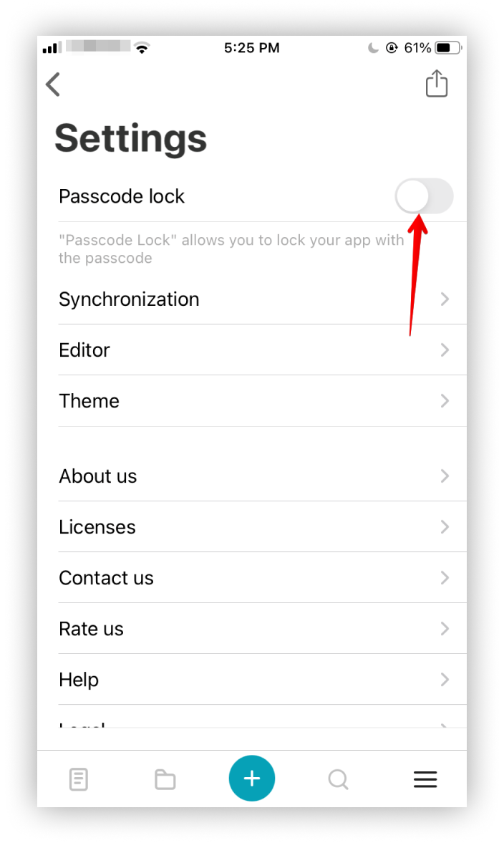This screenshot has width=504, height=843.
Task: Select Rate us
Action: pyautogui.click(x=262, y=628)
